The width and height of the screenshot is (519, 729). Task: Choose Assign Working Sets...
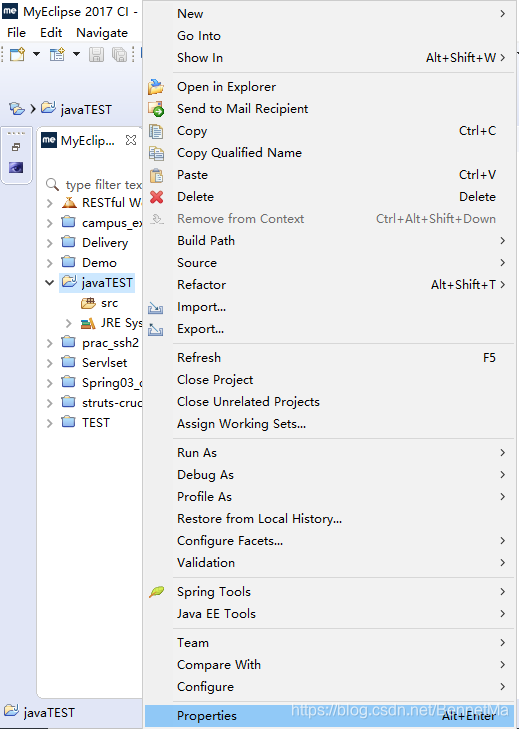(329, 424)
